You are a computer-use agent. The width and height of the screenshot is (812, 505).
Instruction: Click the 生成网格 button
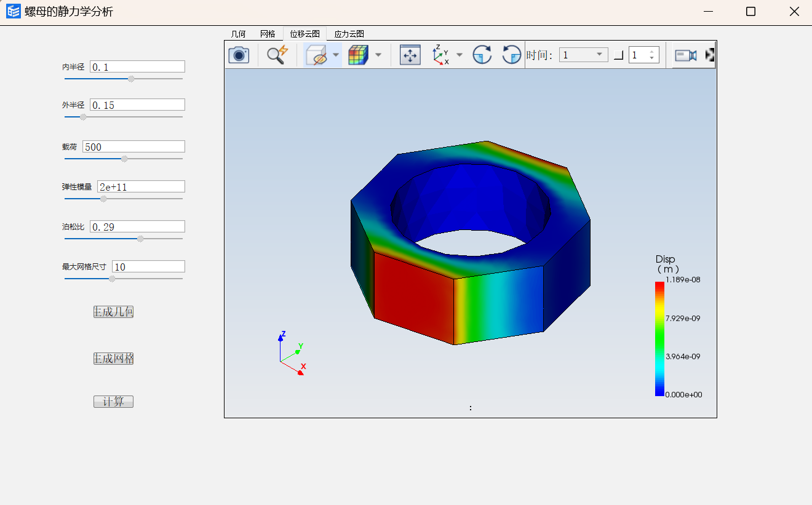pyautogui.click(x=113, y=359)
